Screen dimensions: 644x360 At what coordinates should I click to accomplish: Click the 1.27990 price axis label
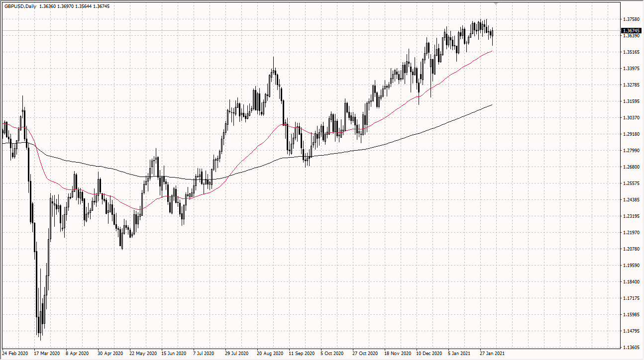(631, 151)
